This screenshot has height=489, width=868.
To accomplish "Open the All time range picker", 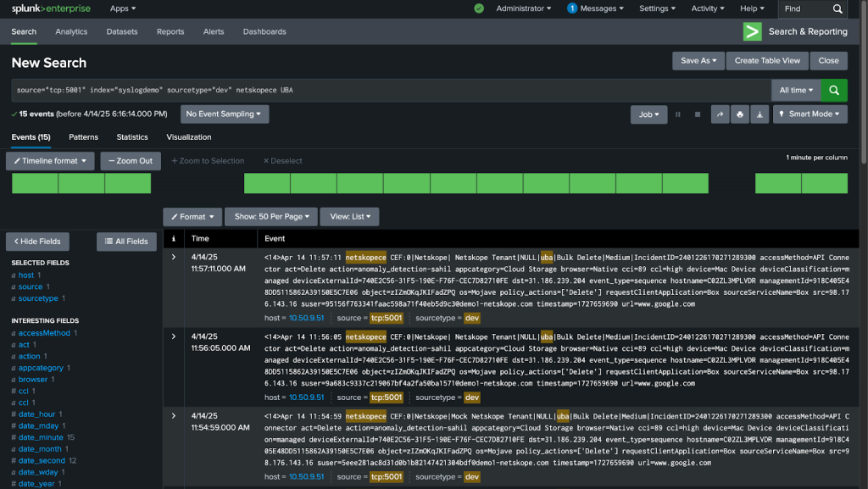I will (x=796, y=90).
